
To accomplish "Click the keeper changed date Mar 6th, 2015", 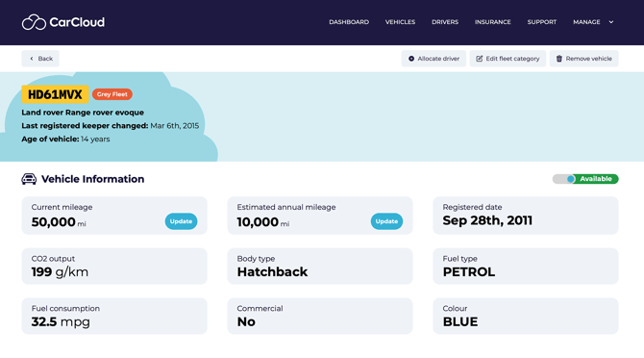I will [175, 126].
